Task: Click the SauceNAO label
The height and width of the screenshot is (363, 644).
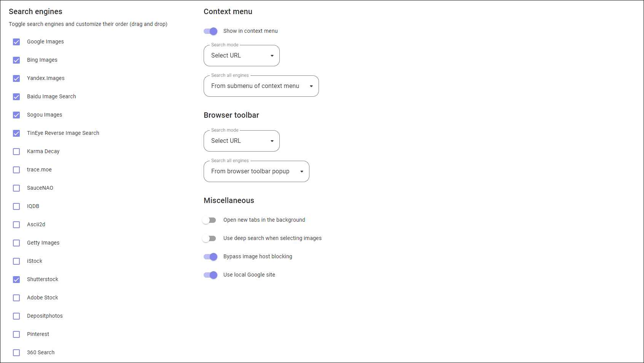Action: point(40,188)
